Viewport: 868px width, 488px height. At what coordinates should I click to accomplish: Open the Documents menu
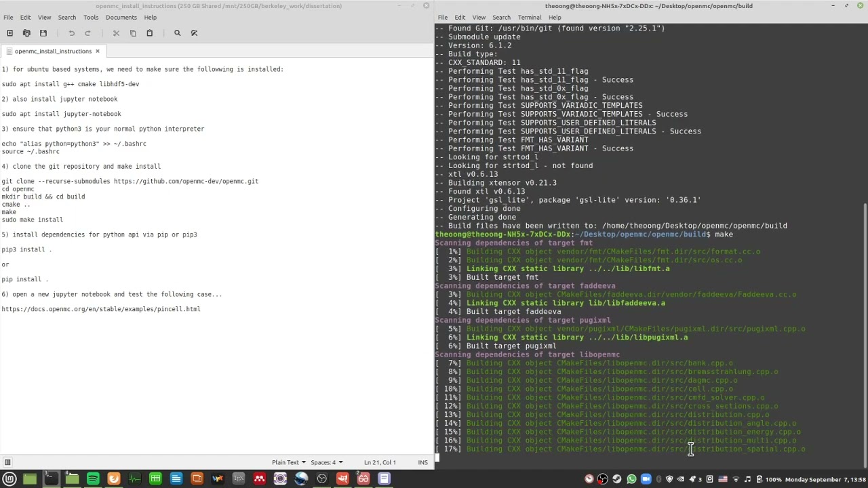[x=121, y=17]
